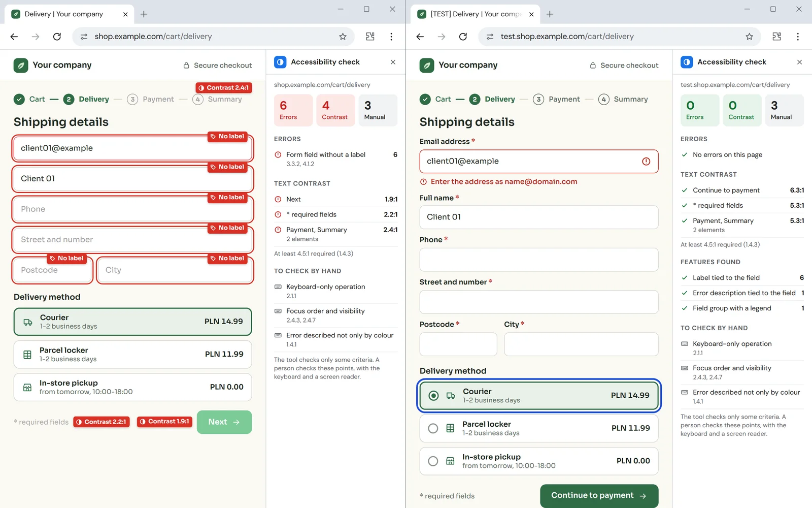Viewport: 812px width, 508px height.
Task: Switch to the [TEST] Delivery tab
Action: click(x=475, y=14)
